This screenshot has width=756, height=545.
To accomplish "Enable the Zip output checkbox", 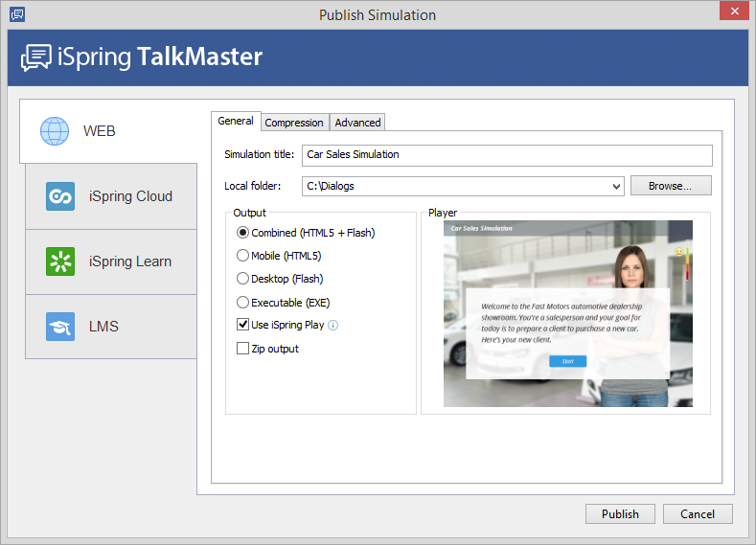I will (x=243, y=349).
